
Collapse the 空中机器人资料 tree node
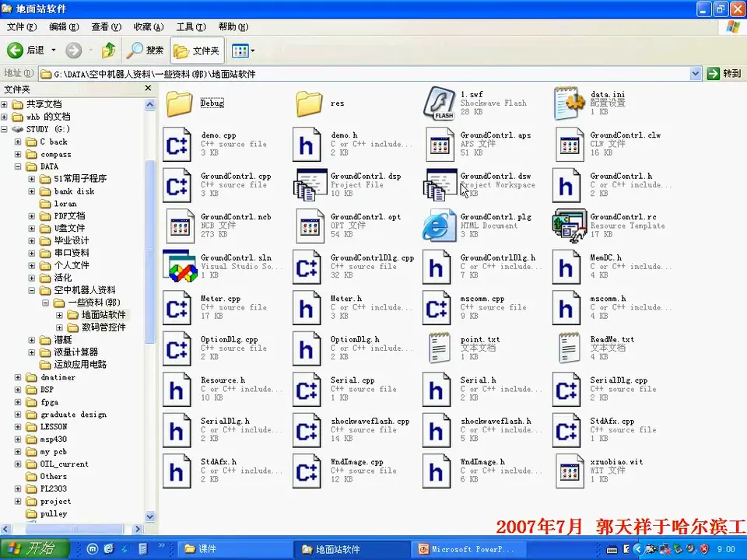(31, 290)
